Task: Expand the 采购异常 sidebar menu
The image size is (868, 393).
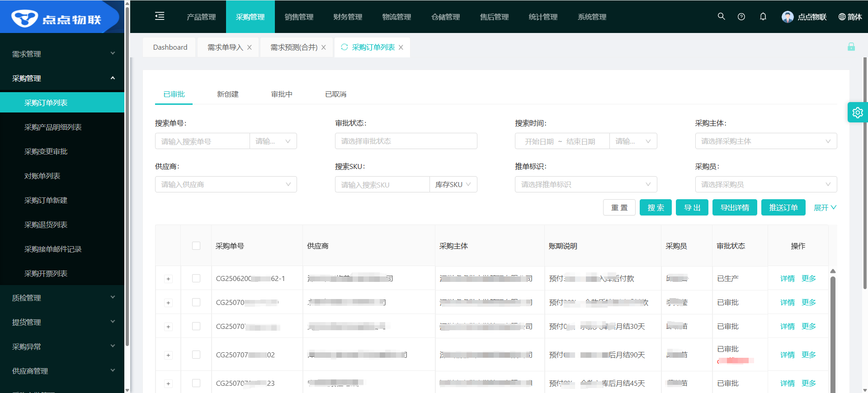Action: pos(62,346)
